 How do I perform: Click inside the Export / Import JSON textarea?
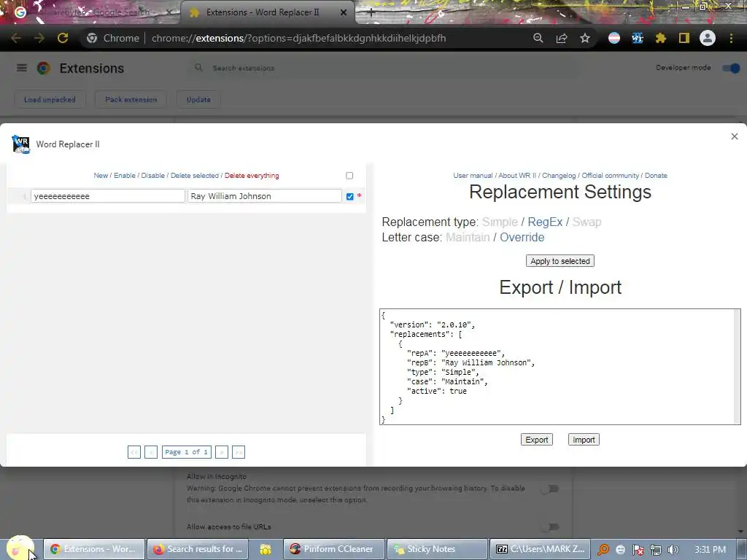tap(560, 367)
